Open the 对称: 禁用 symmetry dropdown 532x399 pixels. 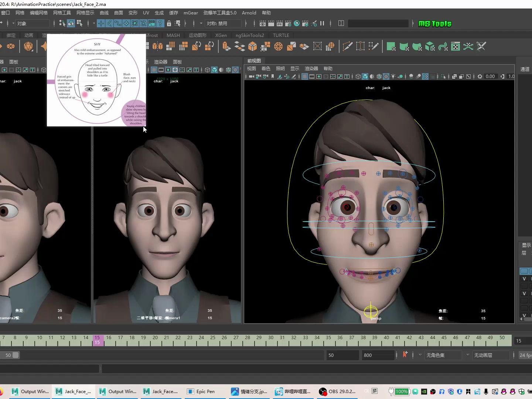(222, 23)
